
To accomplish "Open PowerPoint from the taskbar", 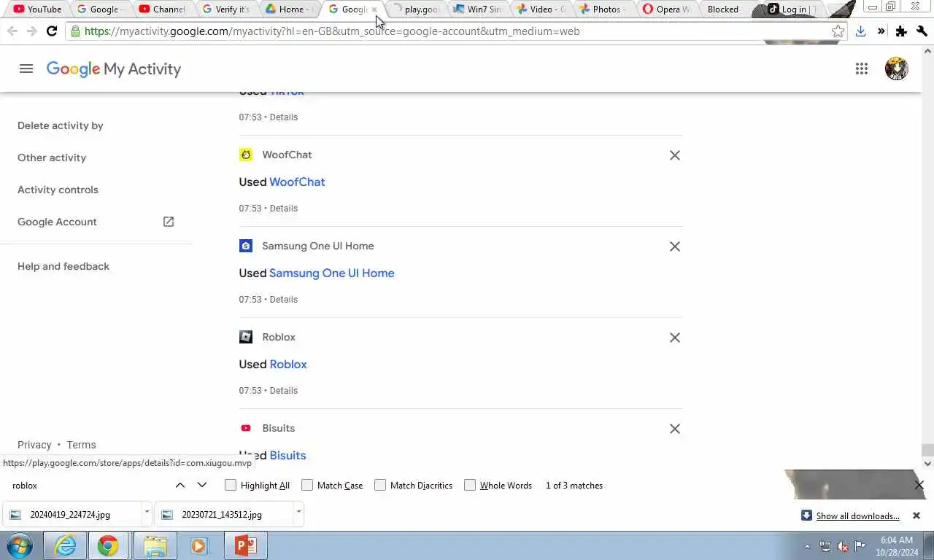I will click(x=245, y=545).
